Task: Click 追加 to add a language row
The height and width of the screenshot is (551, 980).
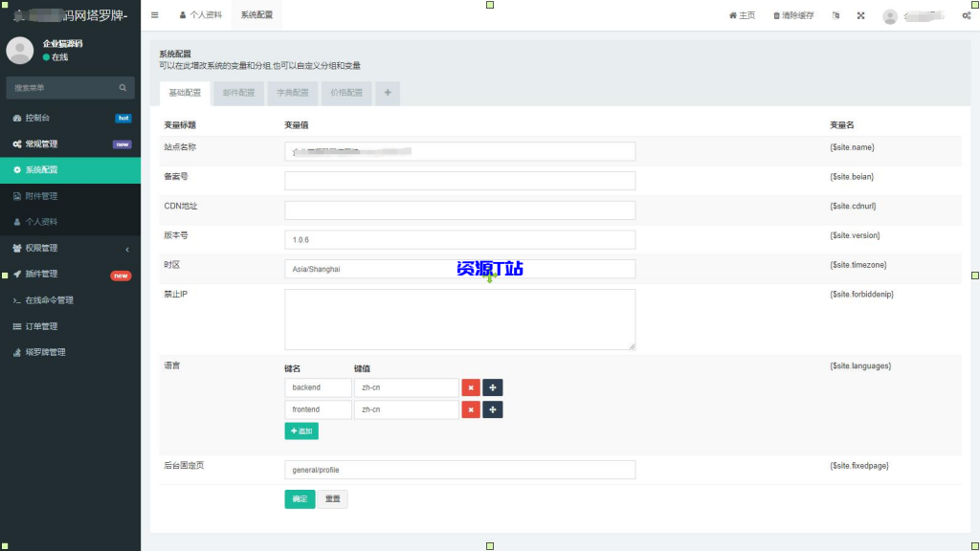Action: point(301,430)
